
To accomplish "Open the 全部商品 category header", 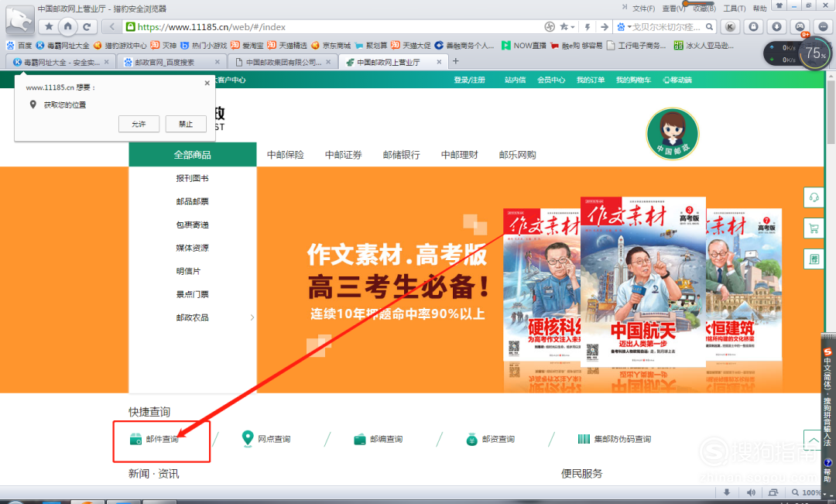I will (193, 155).
